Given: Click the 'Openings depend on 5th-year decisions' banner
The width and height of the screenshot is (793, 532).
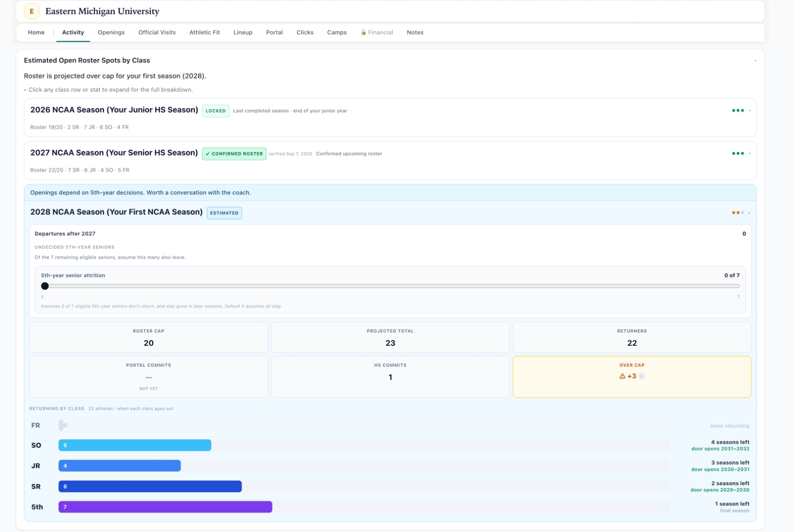Looking at the screenshot, I should [390, 193].
